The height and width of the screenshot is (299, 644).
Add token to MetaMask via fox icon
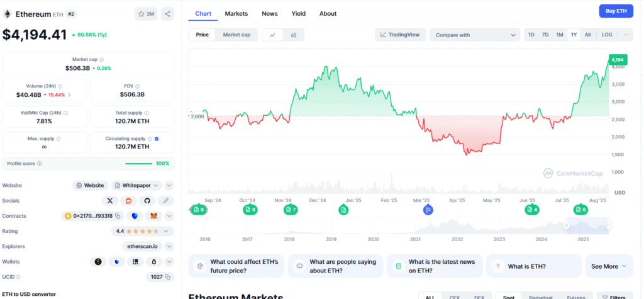point(153,216)
